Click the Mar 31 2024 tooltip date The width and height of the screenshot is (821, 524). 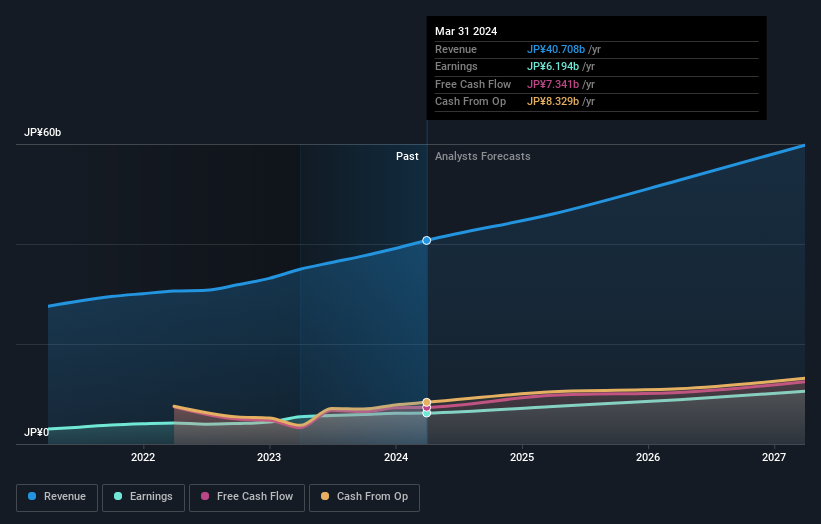point(466,31)
